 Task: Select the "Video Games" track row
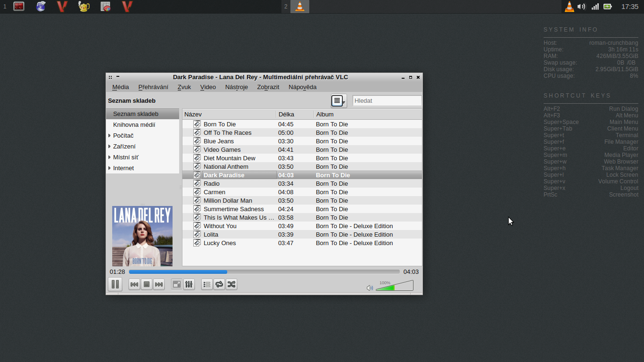click(x=302, y=150)
